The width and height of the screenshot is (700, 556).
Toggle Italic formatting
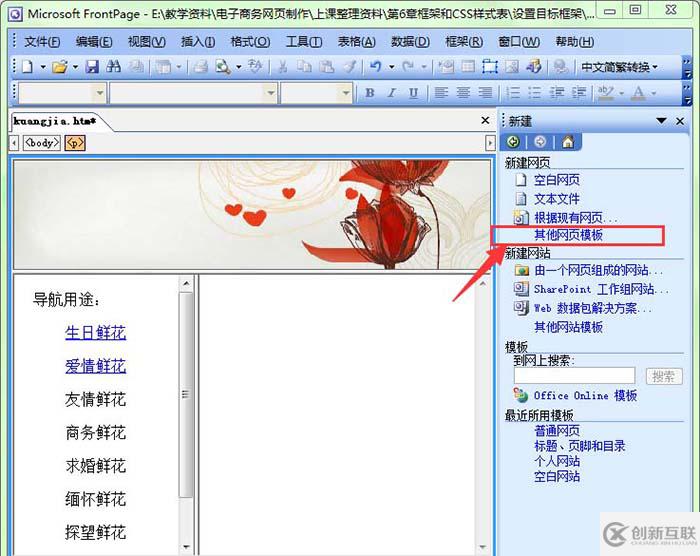[x=392, y=93]
